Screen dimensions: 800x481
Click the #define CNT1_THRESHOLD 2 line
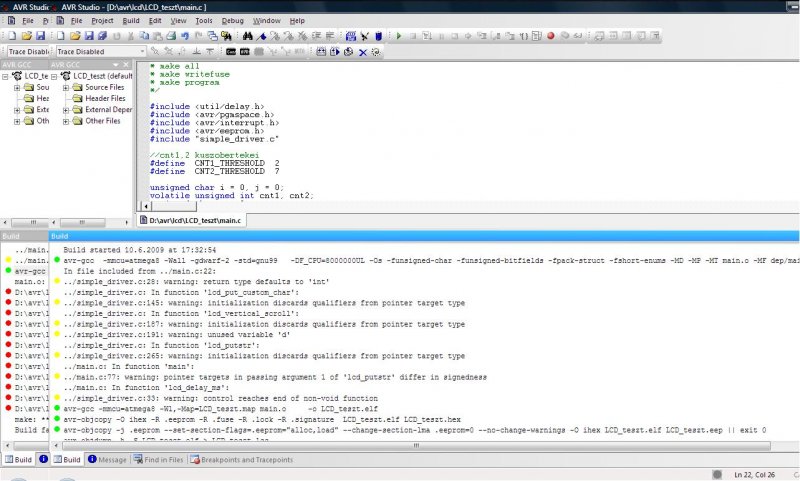point(214,163)
